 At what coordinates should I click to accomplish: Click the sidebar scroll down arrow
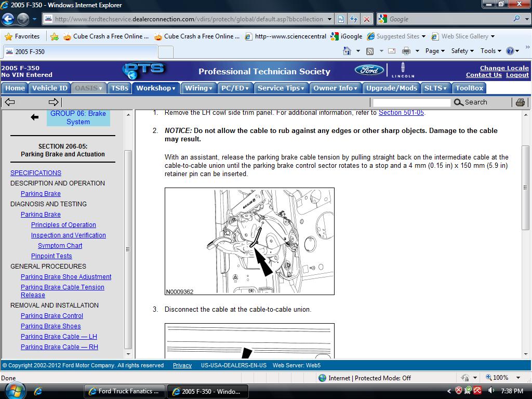128,354
